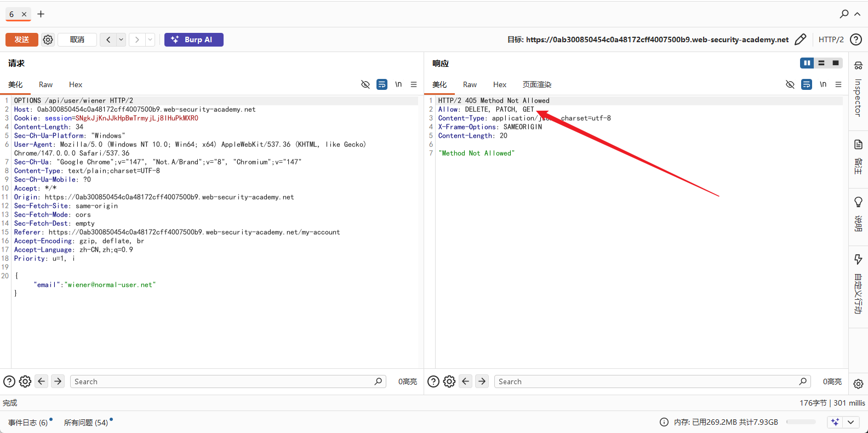Open custom actions lightning icon

858,259
